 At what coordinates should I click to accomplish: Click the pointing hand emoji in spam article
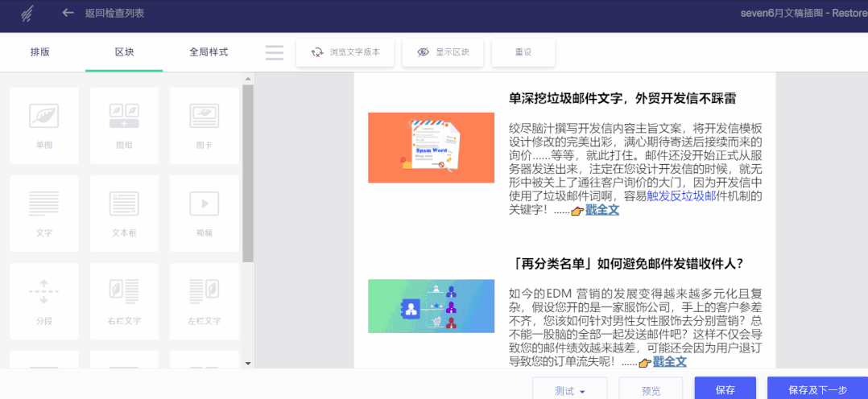pos(577,210)
